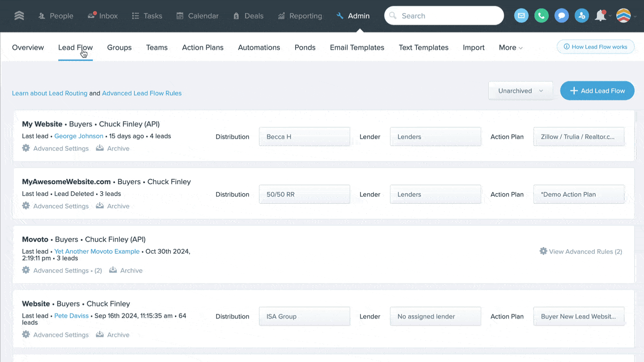Click into the Search field
Image resolution: width=644 pixels, height=362 pixels.
(447, 16)
